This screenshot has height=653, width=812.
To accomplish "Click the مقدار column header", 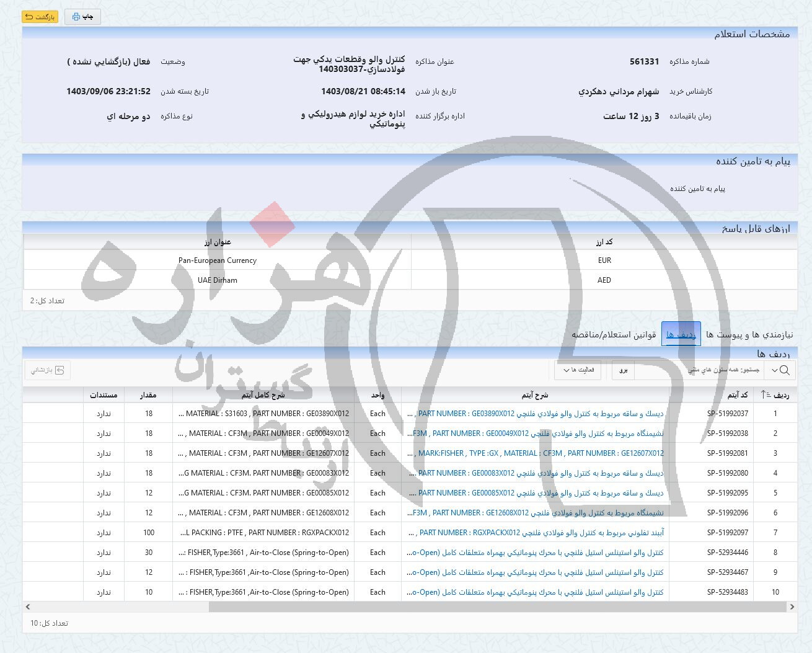I will coord(149,394).
